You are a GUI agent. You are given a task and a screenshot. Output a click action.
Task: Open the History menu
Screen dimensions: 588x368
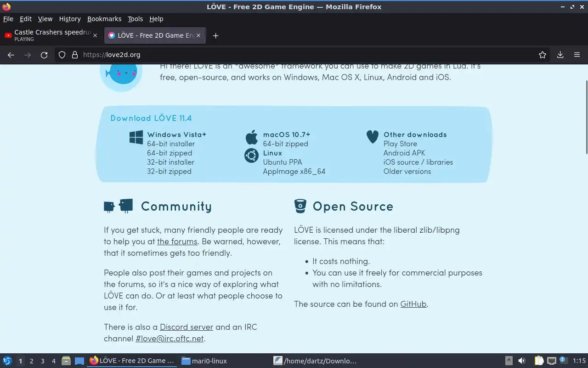(70, 19)
